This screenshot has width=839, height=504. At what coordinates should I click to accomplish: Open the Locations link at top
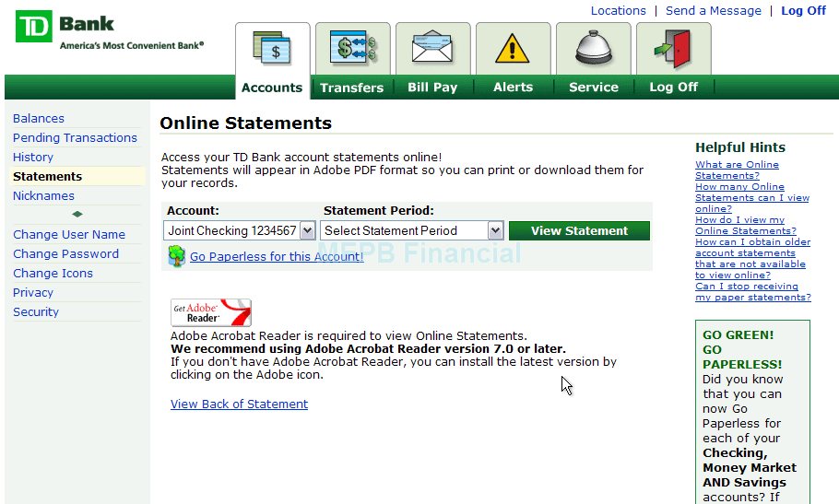pos(618,11)
